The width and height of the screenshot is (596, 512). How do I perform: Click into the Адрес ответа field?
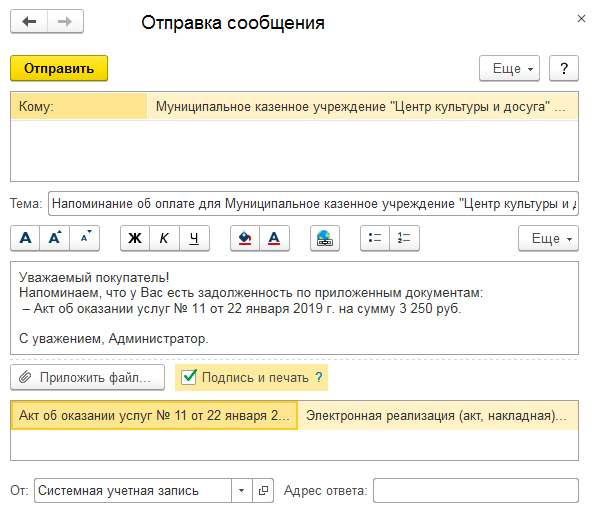(x=476, y=491)
